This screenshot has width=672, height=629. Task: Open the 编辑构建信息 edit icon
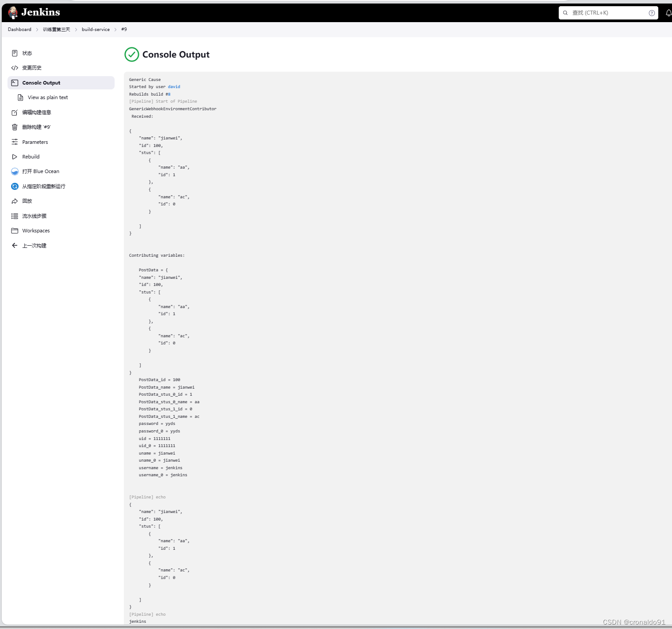tap(15, 112)
